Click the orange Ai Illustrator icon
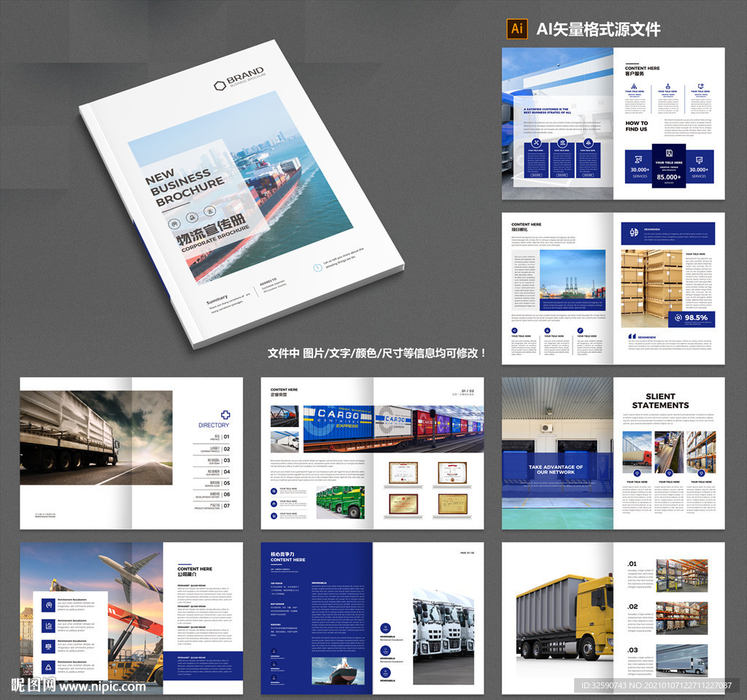The image size is (747, 700). pos(517,29)
